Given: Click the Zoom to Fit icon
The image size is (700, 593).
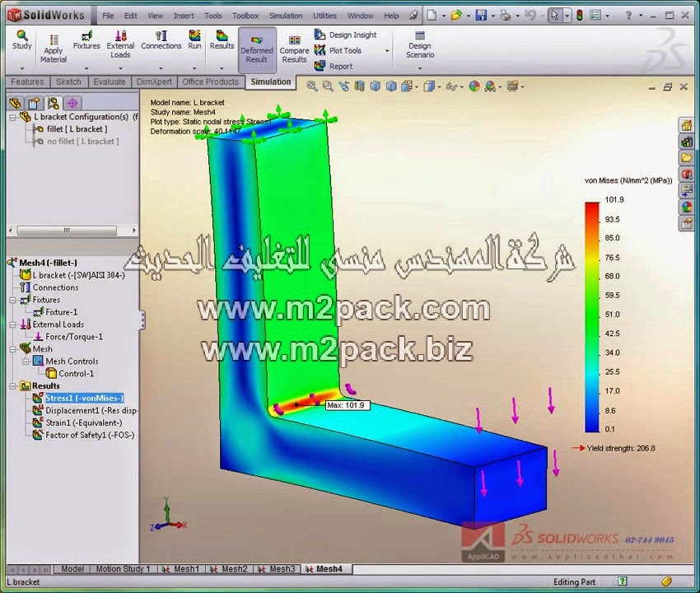Looking at the screenshot, I should [312, 86].
